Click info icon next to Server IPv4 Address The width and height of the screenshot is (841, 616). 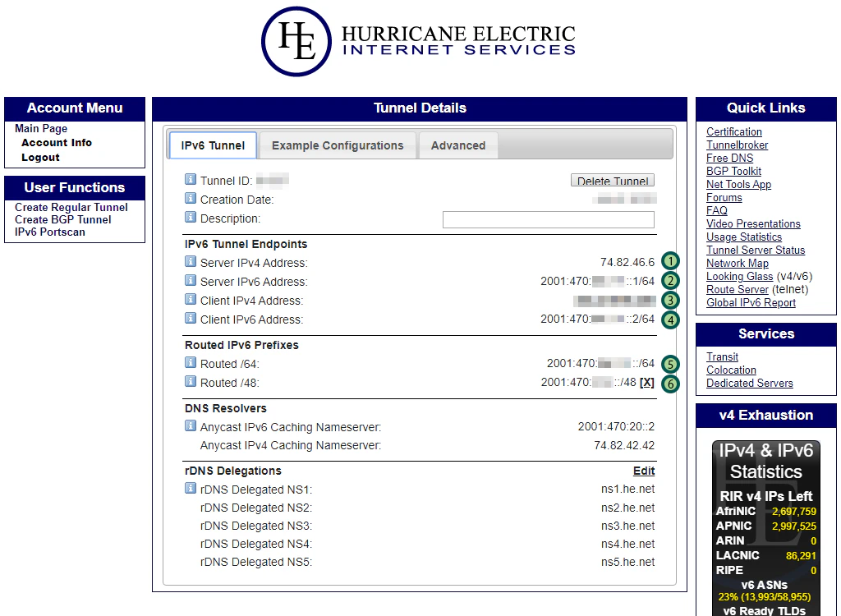(191, 261)
